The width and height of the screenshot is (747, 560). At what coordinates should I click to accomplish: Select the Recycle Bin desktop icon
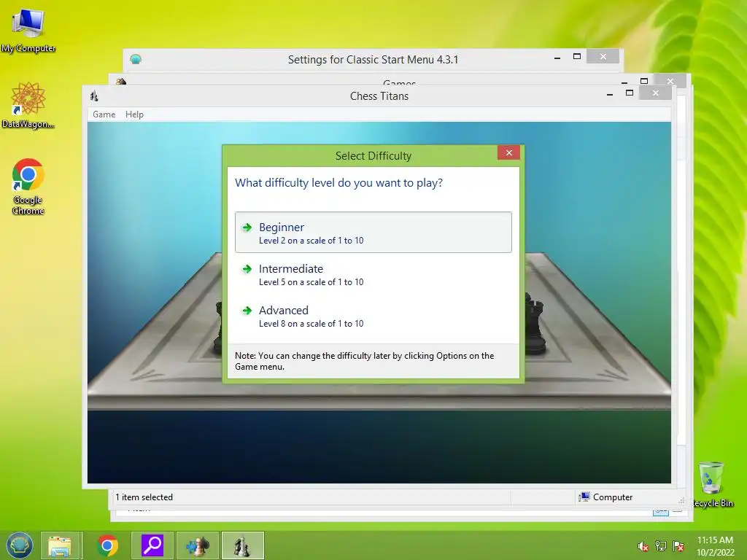click(x=712, y=484)
